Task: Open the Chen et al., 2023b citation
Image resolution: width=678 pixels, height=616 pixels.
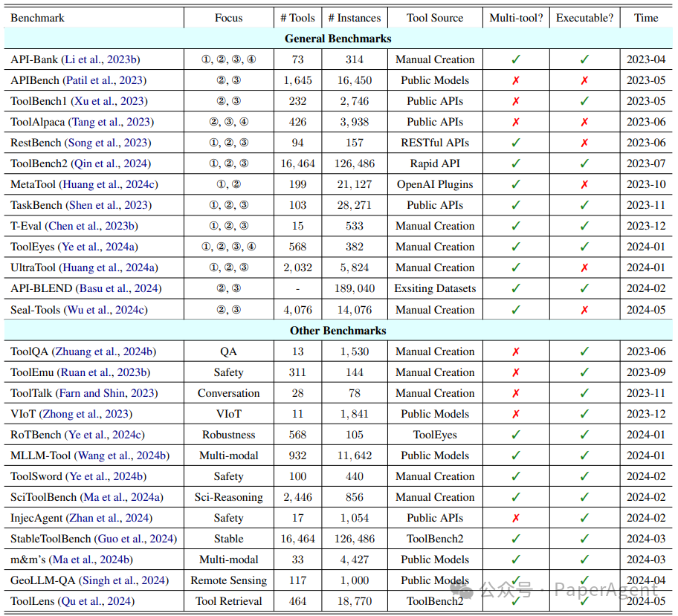Action: [x=93, y=226]
